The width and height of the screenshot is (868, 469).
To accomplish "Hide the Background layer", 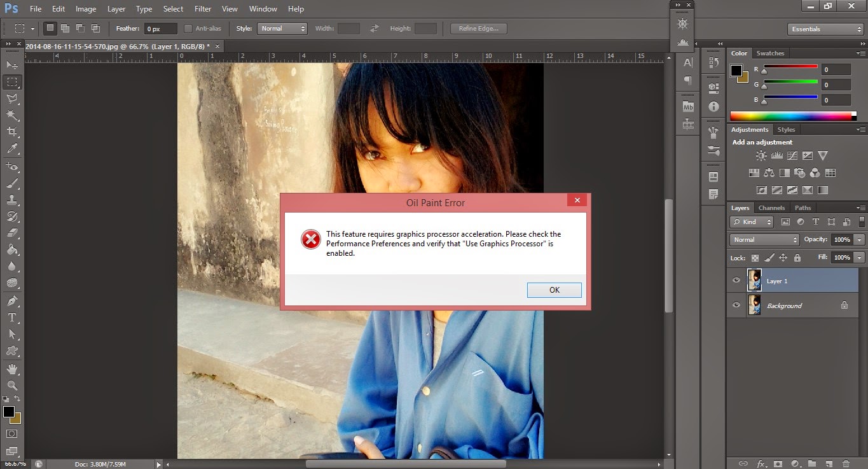I will 736,305.
